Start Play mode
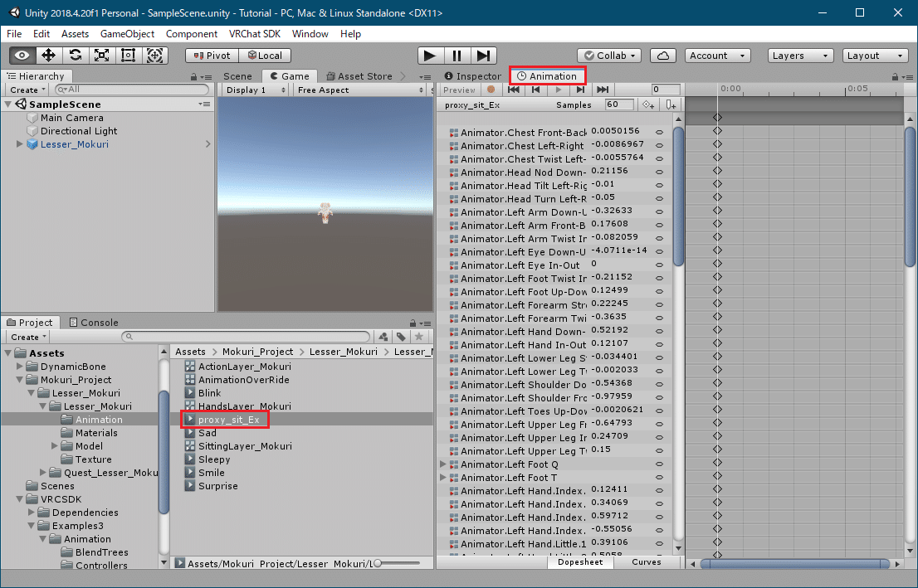This screenshot has height=588, width=918. click(x=430, y=56)
